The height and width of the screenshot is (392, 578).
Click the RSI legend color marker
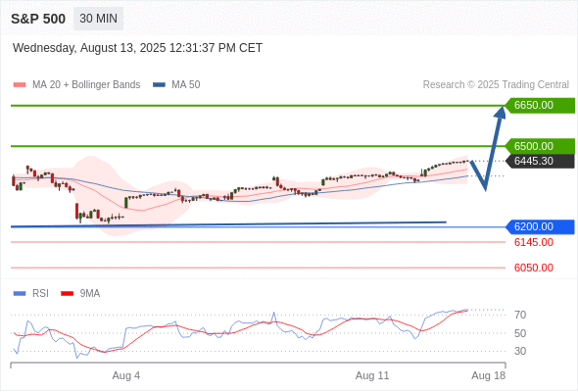pos(20,294)
